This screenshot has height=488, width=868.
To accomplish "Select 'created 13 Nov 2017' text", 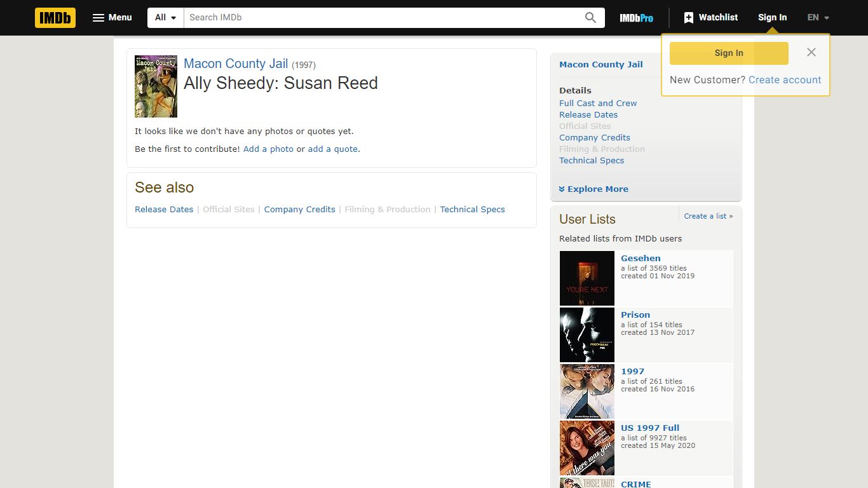I will tap(658, 332).
